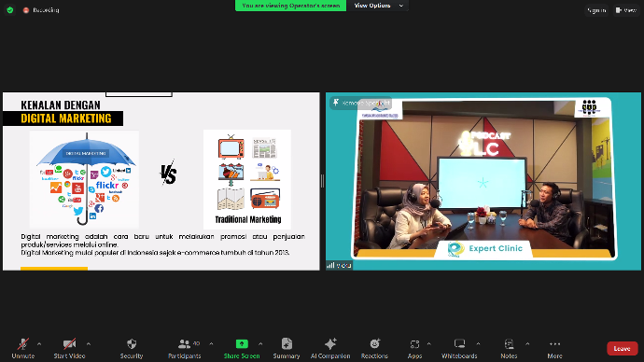Image resolution: width=644 pixels, height=362 pixels.
Task: Expand video options arrow beside Start Video
Action: tap(89, 344)
